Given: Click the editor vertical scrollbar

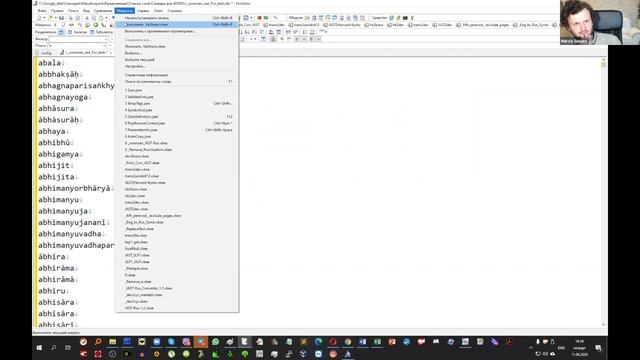Looking at the screenshot, I should point(603,192).
